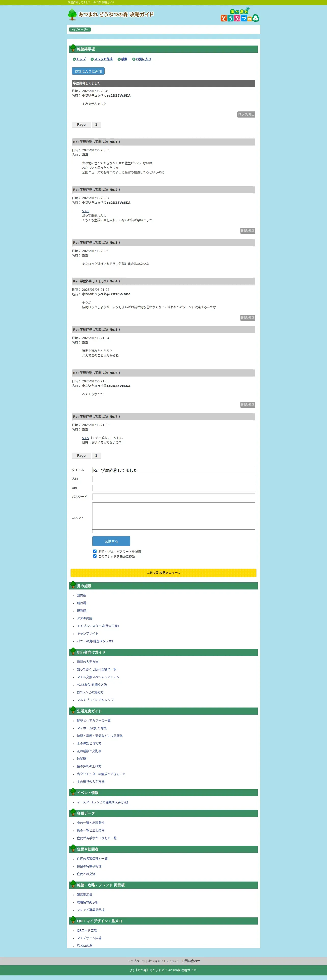Select page 1 in upper pagination

[96, 125]
